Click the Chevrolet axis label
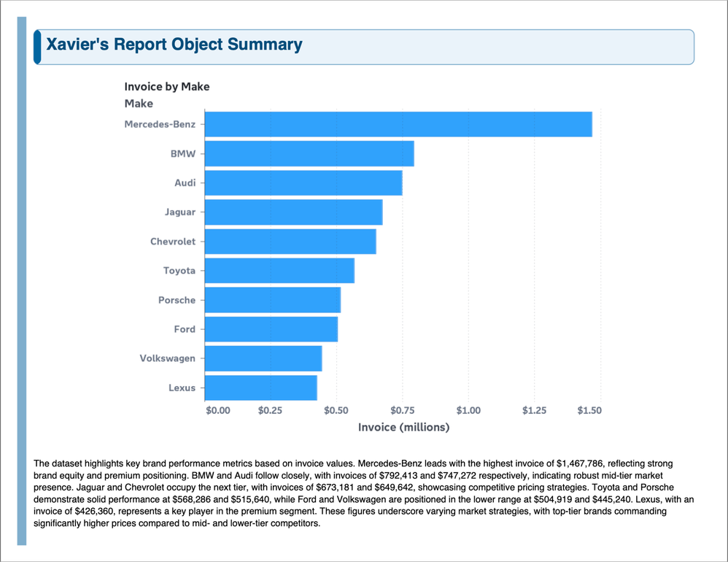 tap(173, 242)
